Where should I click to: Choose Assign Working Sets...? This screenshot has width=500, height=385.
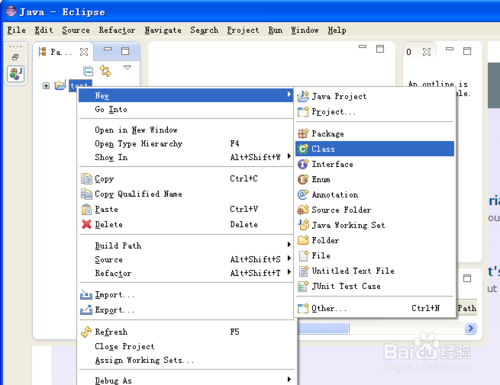click(x=186, y=360)
